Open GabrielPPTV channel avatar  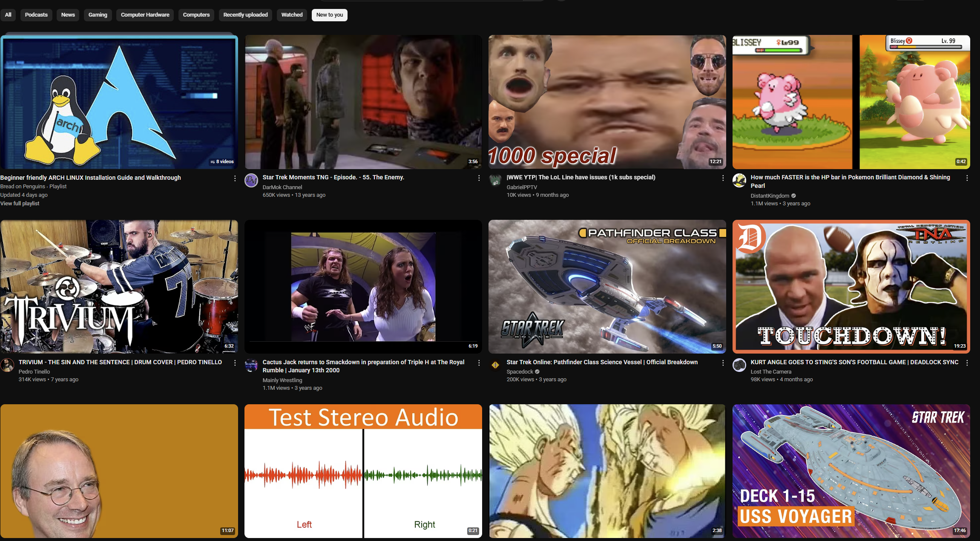495,181
